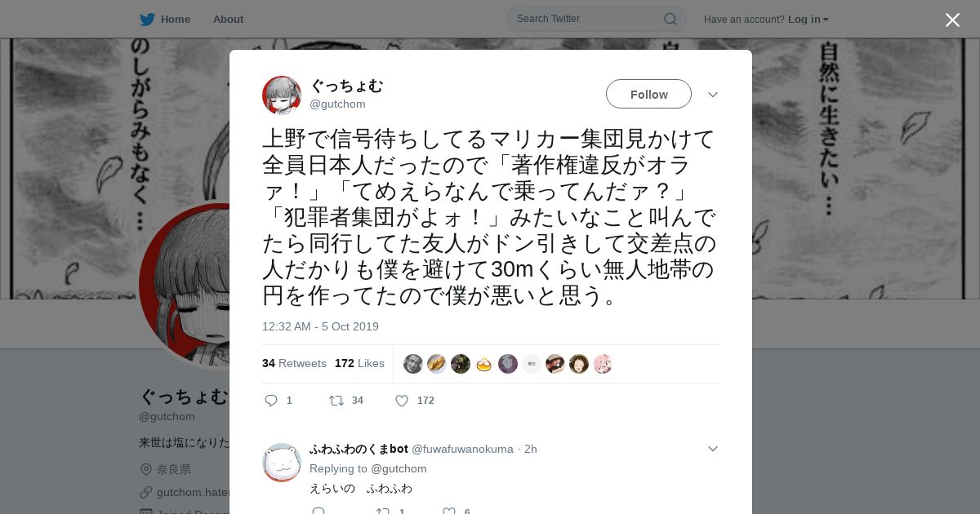Click the retweet icon showing 34

point(336,401)
